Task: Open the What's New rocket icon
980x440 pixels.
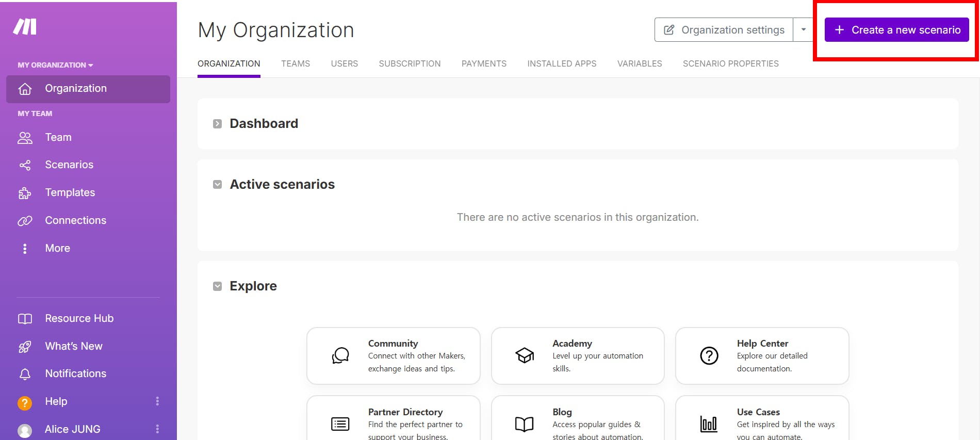Action: coord(25,347)
